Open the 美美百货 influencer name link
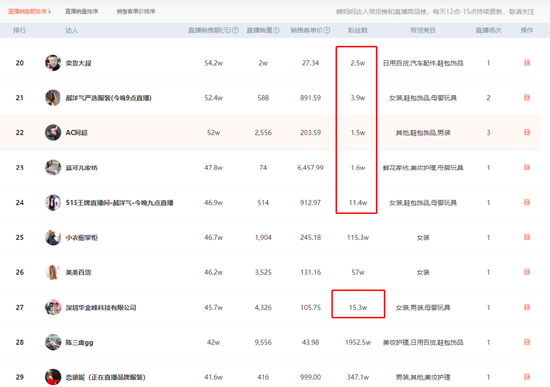Screen dimensions: 550x387 [x=79, y=272]
